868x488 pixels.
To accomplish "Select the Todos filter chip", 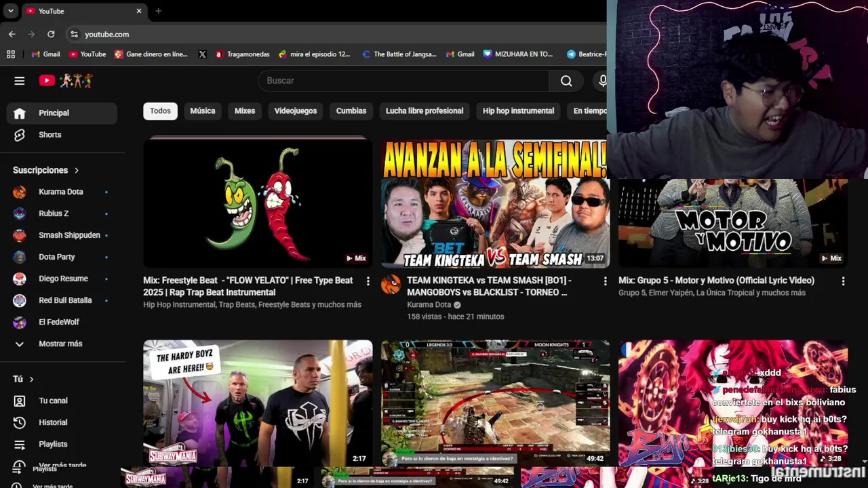I will point(160,111).
